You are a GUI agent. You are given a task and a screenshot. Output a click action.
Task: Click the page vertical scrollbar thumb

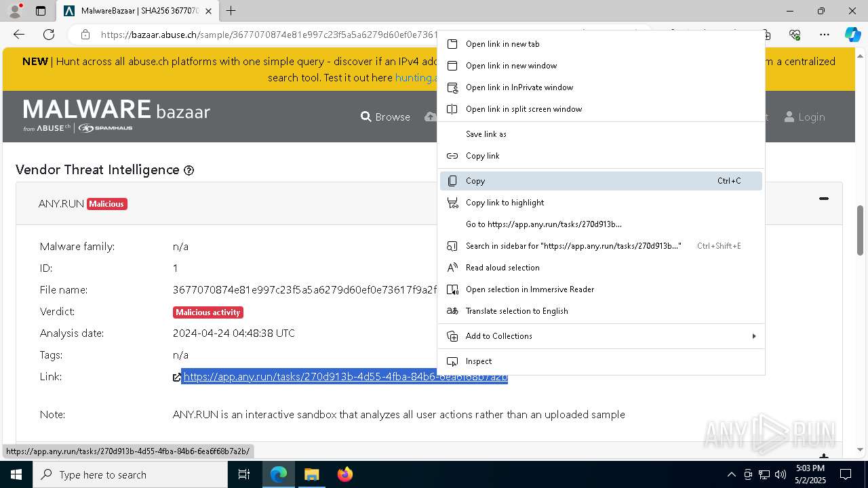tap(861, 230)
